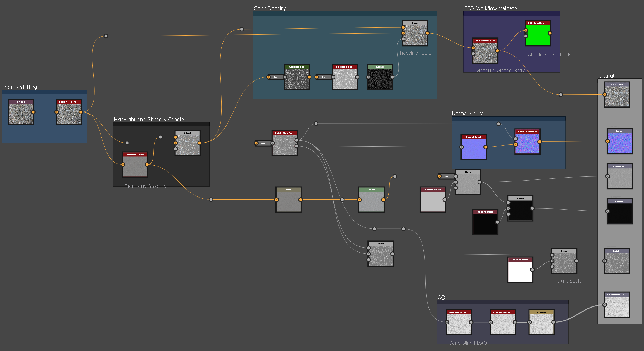Select the white Uniform Color node

coord(520,271)
